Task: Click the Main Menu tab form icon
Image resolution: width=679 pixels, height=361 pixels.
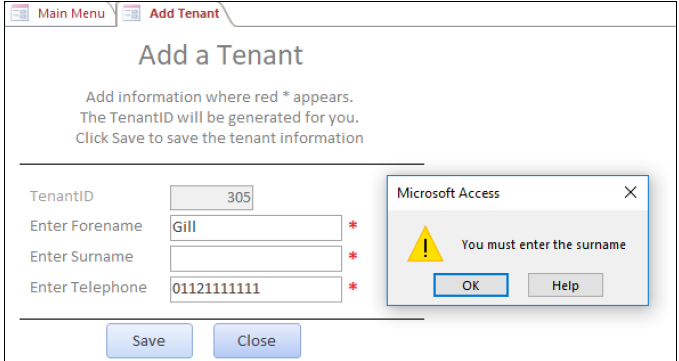Action: [19, 13]
